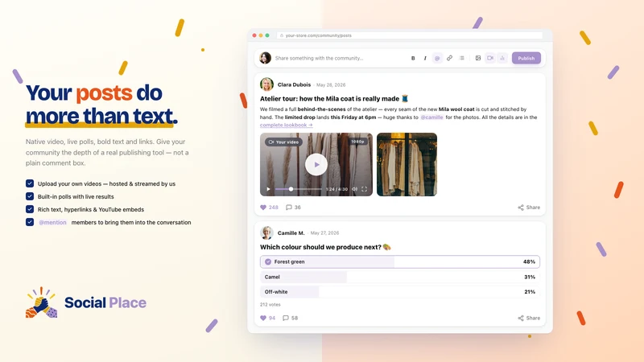Like Camille's poll post with heart 94
This screenshot has width=644, height=362.
(x=268, y=318)
